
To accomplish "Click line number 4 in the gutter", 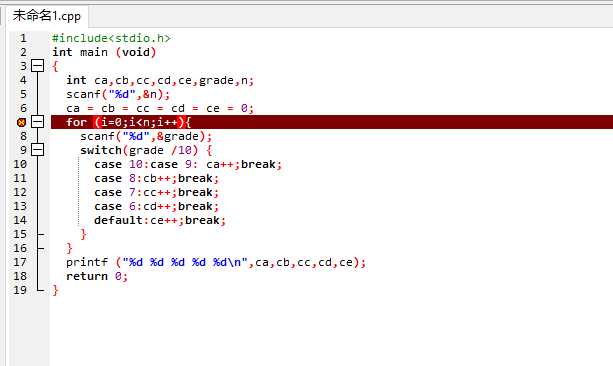I will point(23,80).
